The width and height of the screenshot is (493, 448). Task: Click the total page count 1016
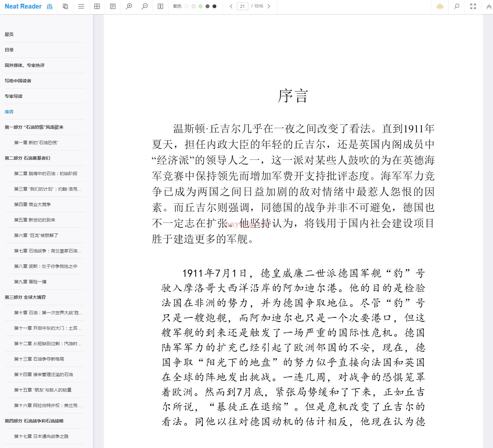[x=258, y=6]
